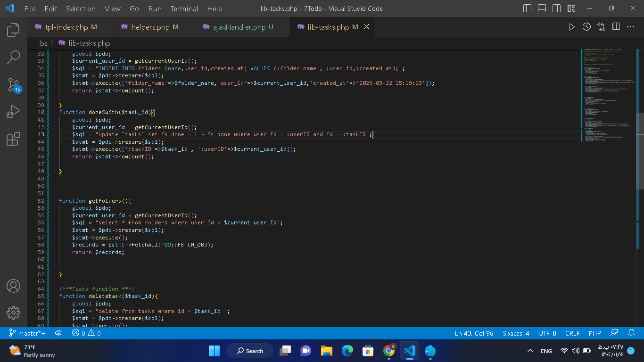Viewport: 644px width, 362px height.
Task: Run the PHP file with play button
Action: (571, 27)
